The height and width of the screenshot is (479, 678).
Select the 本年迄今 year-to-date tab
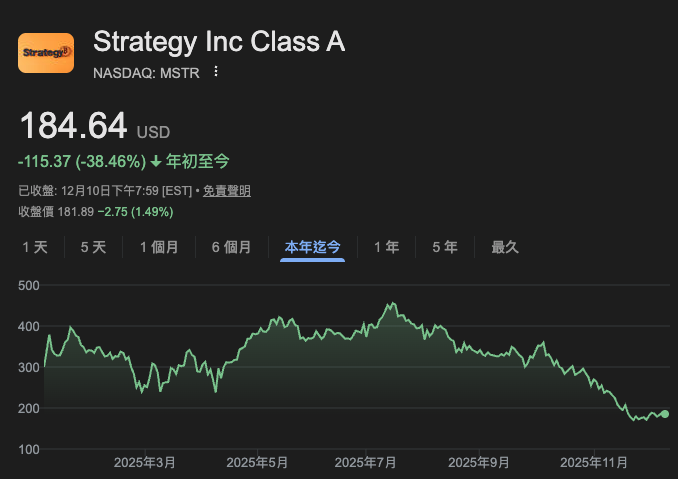[313, 247]
